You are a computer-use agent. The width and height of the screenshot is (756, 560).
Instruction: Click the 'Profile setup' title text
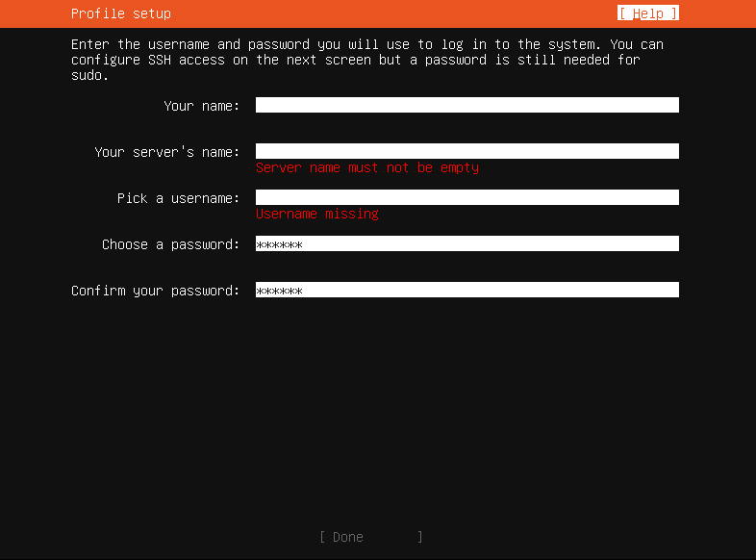pos(120,13)
